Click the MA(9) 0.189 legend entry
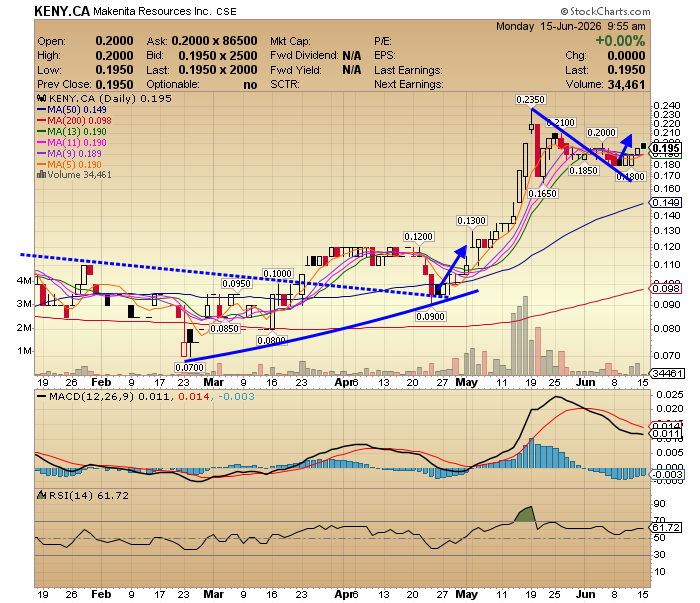The height and width of the screenshot is (603, 700). pyautogui.click(x=70, y=154)
